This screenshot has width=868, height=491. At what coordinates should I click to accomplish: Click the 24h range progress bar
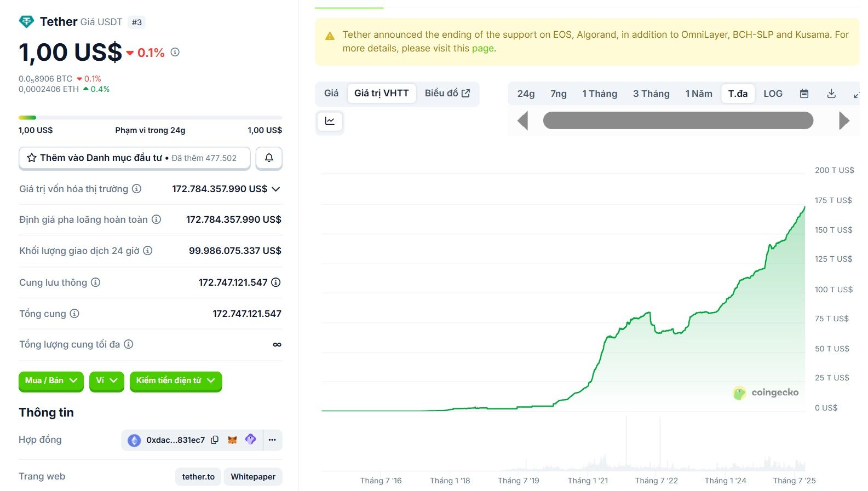[x=151, y=118]
